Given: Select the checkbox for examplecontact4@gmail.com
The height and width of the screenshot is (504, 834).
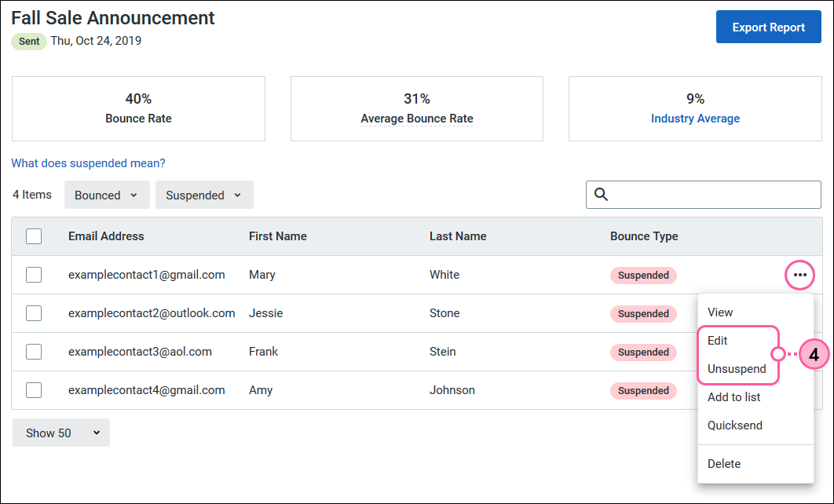Looking at the screenshot, I should (34, 390).
